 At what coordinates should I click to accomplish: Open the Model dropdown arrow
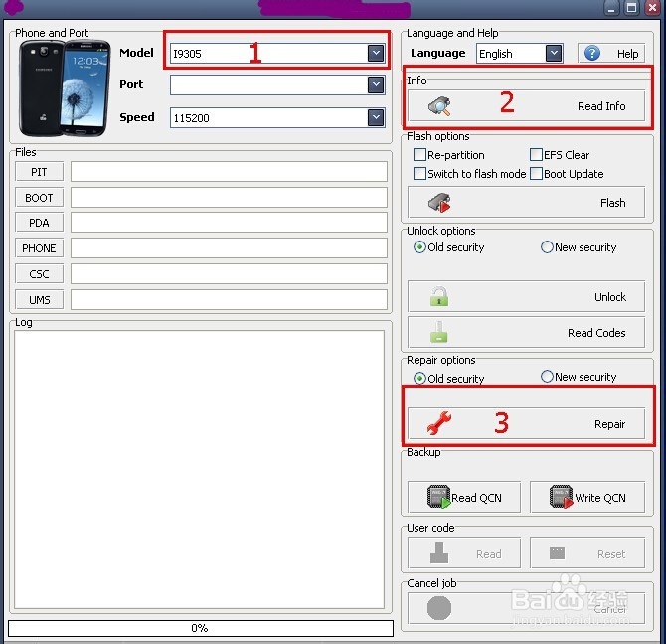[376, 53]
